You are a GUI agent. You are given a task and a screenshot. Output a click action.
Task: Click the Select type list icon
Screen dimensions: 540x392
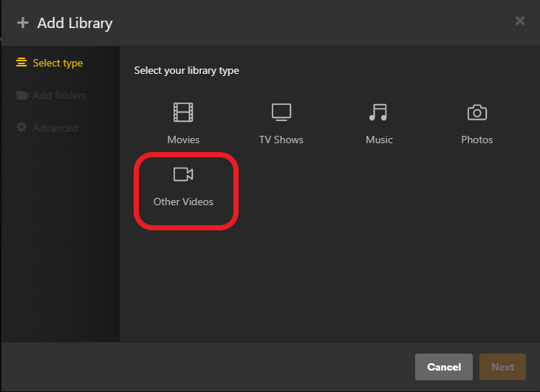21,62
